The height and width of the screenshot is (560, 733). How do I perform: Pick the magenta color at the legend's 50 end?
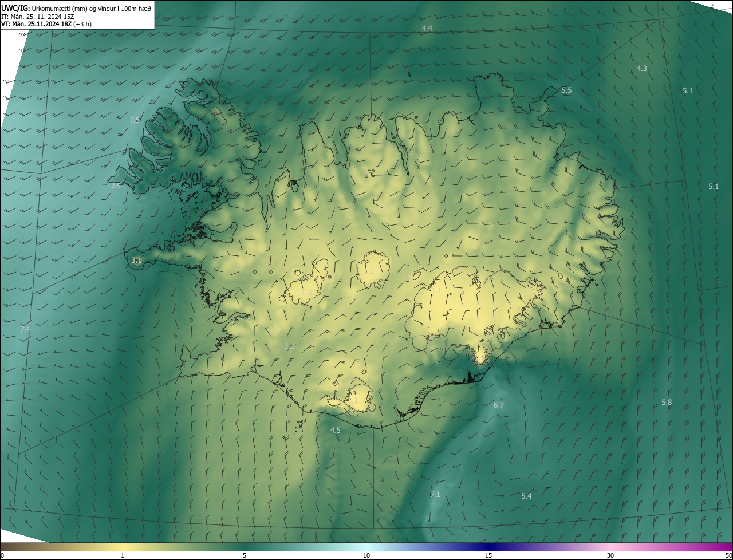pos(727,547)
